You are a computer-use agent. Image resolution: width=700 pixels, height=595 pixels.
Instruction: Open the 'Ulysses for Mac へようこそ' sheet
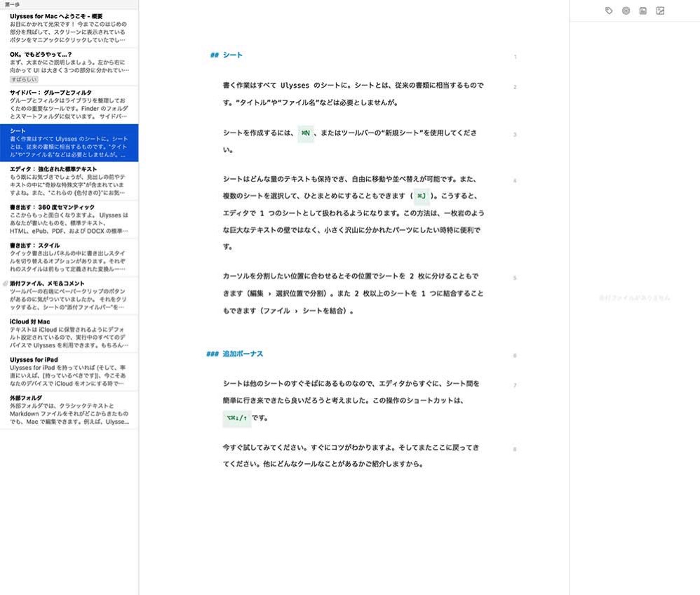coord(69,27)
